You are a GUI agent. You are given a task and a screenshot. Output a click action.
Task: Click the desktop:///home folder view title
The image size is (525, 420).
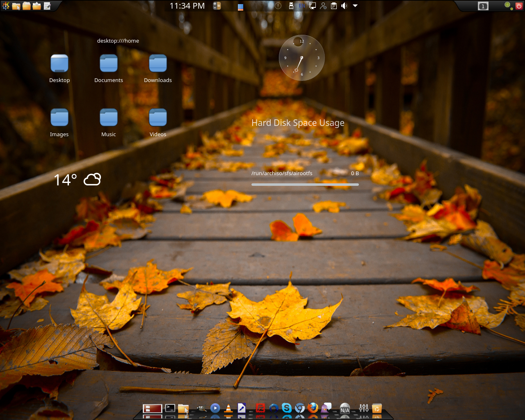click(x=118, y=41)
